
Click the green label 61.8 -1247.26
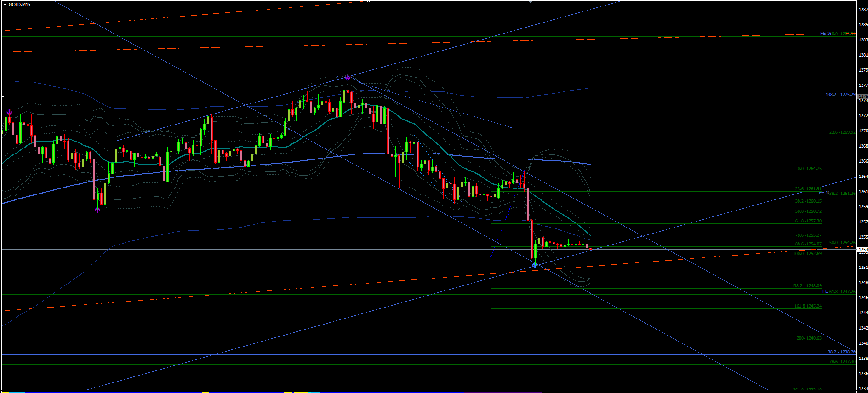[x=842, y=292]
